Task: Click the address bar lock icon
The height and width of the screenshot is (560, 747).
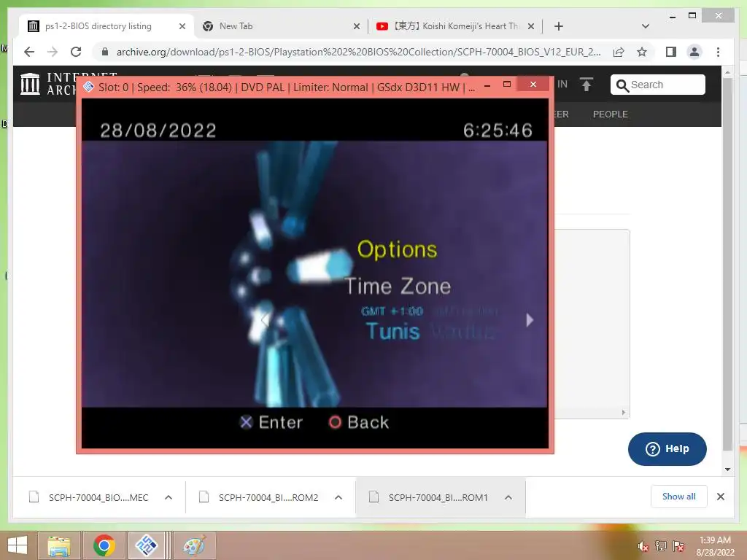Action: point(105,52)
